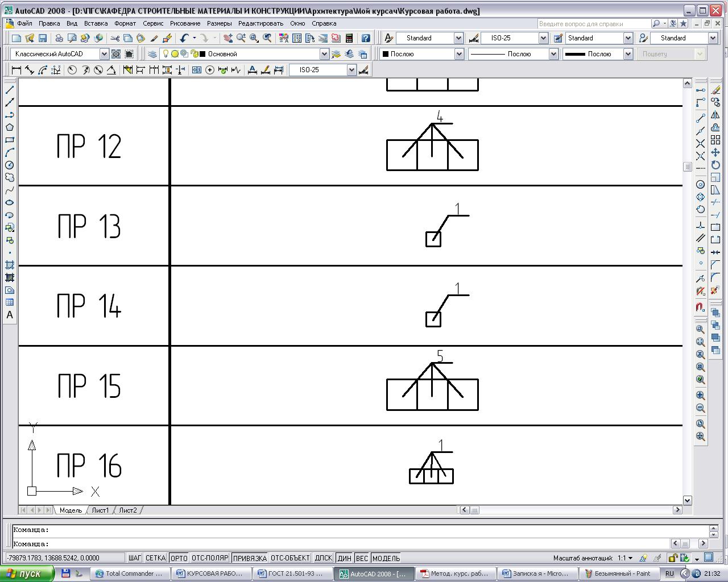Toggle ДИН dynamic input

344,558
